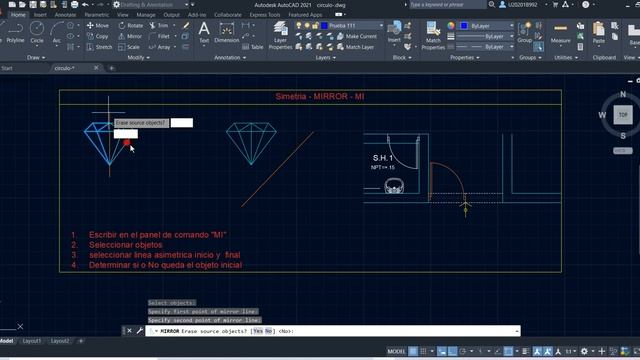The image size is (640, 360).
Task: Choose Yes option in command line
Action: pos(258,331)
